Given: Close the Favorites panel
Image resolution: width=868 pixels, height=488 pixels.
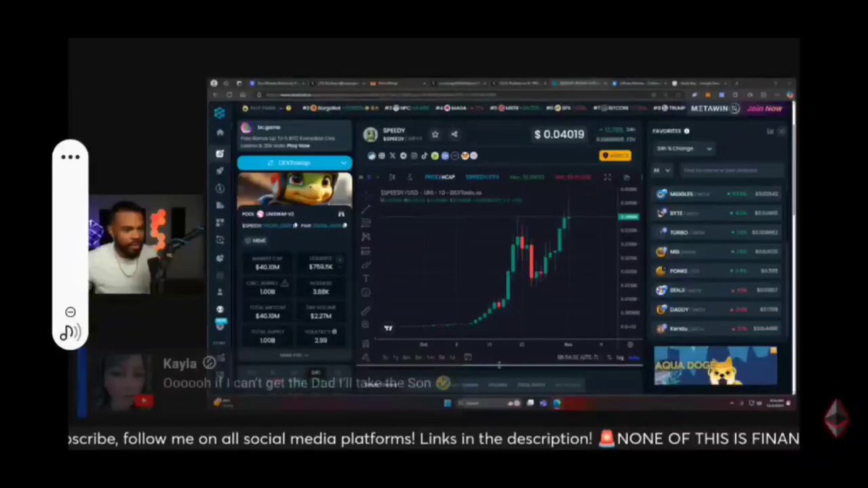Looking at the screenshot, I should click(782, 131).
